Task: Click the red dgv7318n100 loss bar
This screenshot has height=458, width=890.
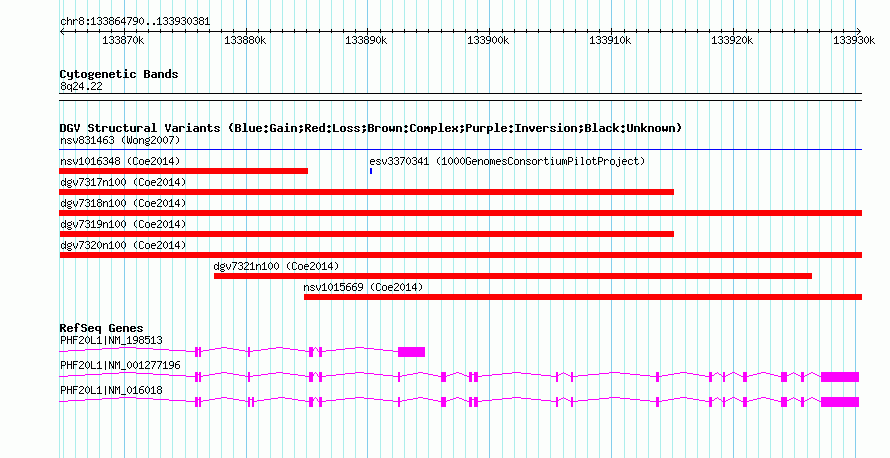Action: pos(460,213)
